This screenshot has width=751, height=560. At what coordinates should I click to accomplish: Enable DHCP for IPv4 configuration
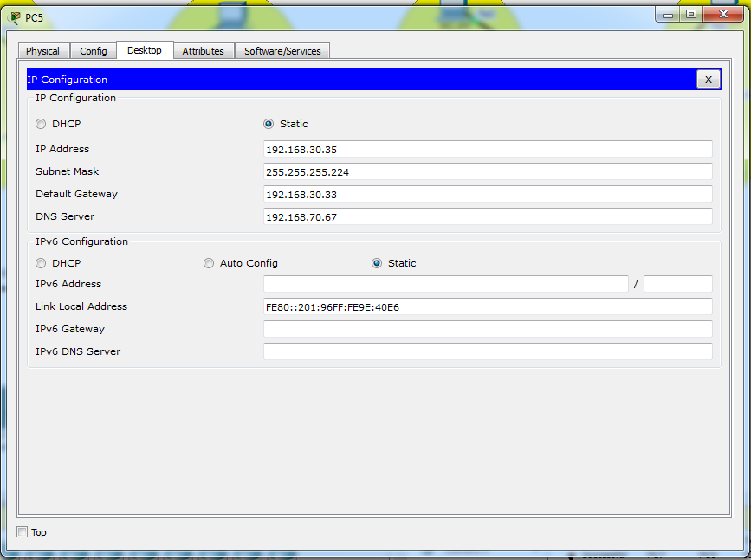(41, 124)
